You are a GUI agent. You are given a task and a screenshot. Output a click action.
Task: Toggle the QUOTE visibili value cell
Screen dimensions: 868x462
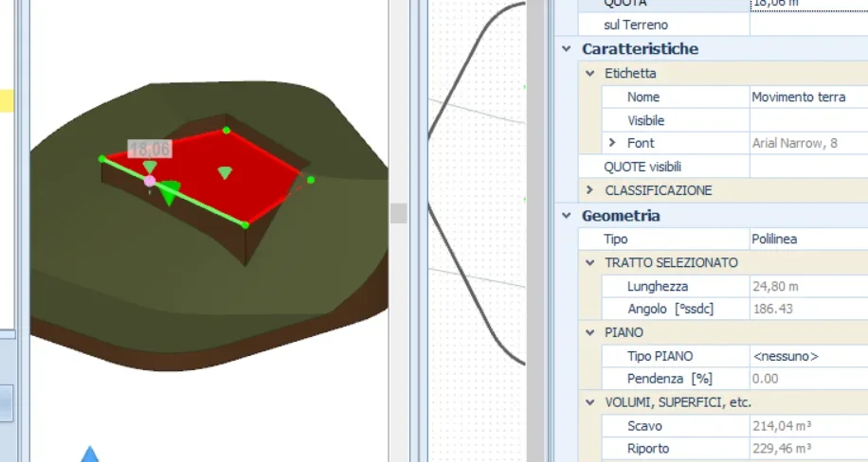pyautogui.click(x=807, y=167)
